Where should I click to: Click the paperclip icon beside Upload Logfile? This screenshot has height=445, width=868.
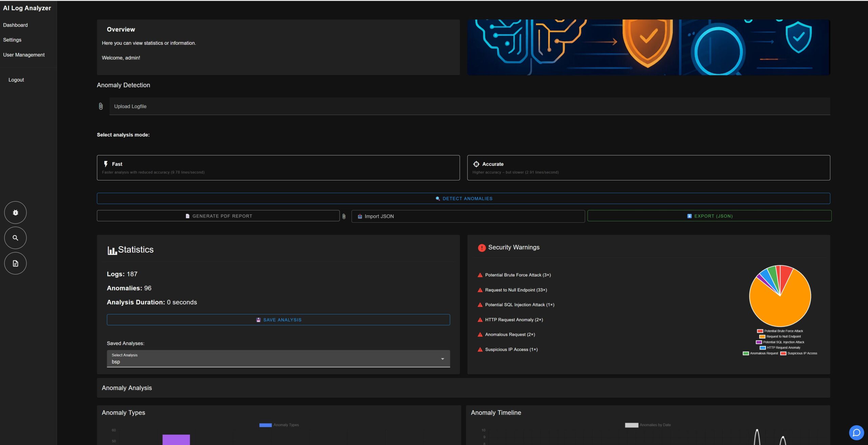pyautogui.click(x=101, y=106)
